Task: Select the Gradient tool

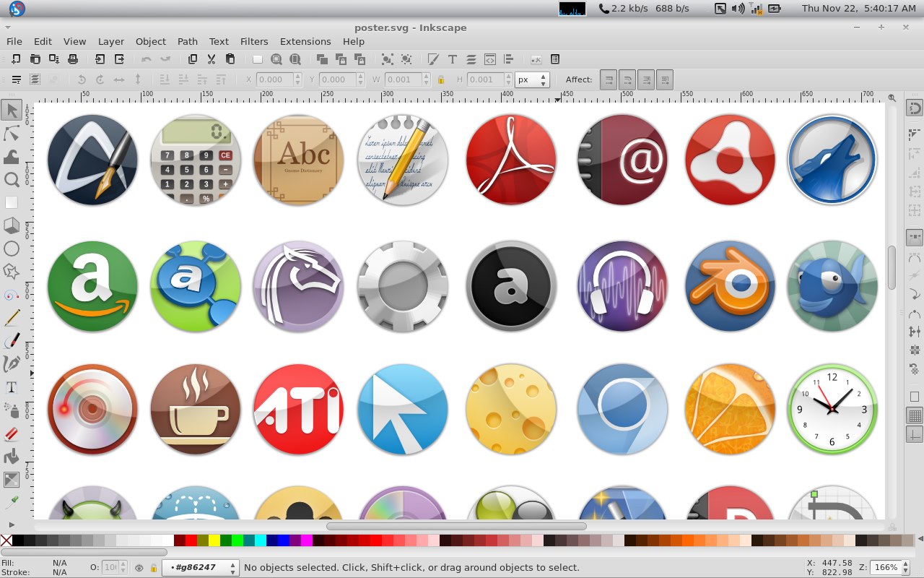Action: [x=12, y=480]
